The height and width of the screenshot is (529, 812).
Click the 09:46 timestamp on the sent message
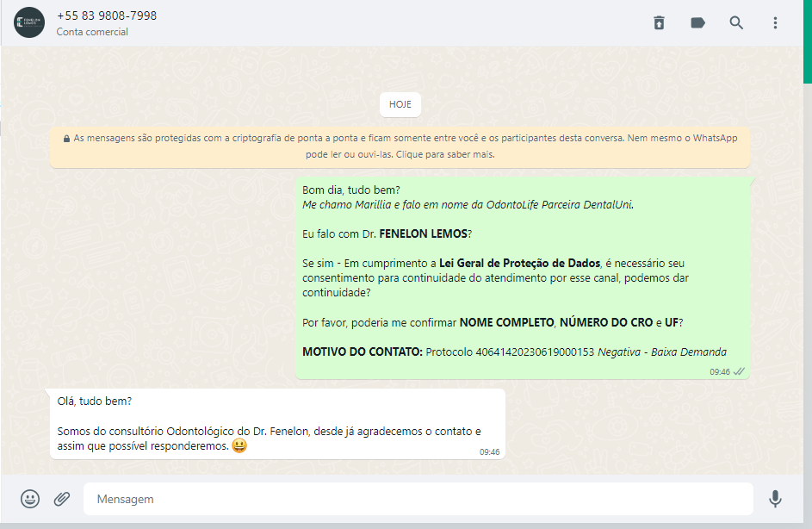(x=720, y=372)
